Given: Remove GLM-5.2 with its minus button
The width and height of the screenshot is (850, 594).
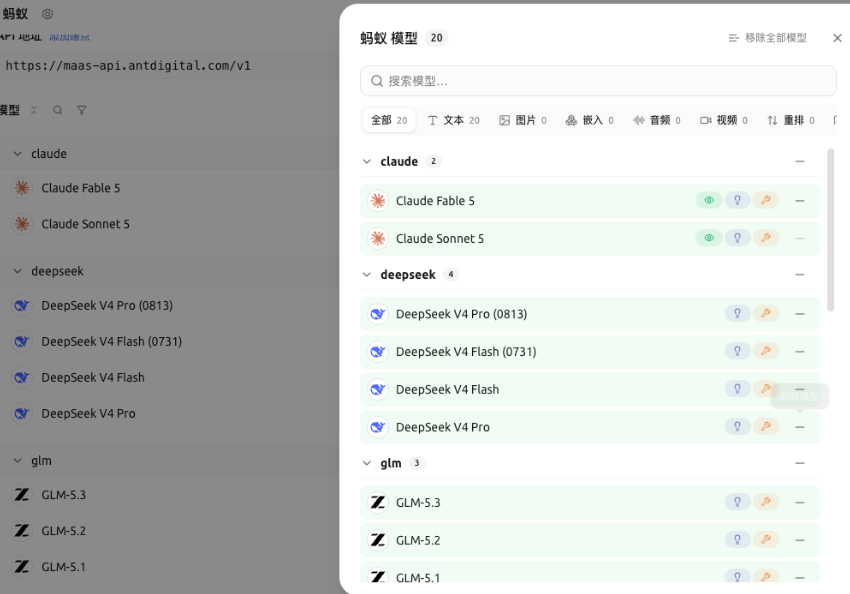Looking at the screenshot, I should [800, 540].
